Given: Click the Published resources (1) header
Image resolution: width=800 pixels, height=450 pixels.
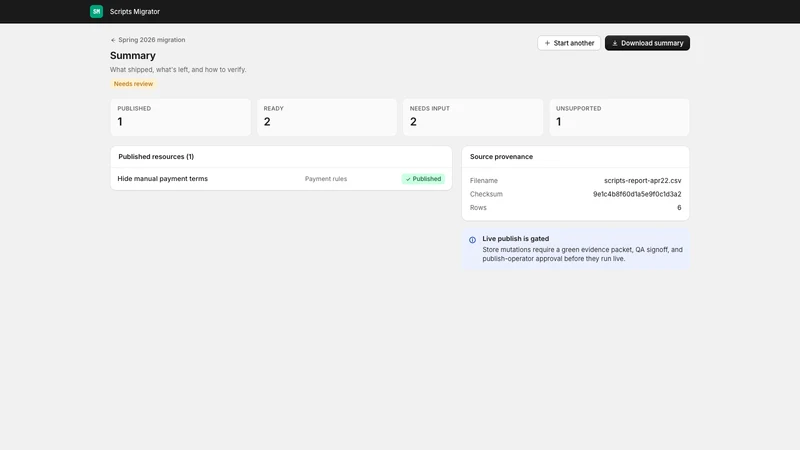Looking at the screenshot, I should click(156, 157).
